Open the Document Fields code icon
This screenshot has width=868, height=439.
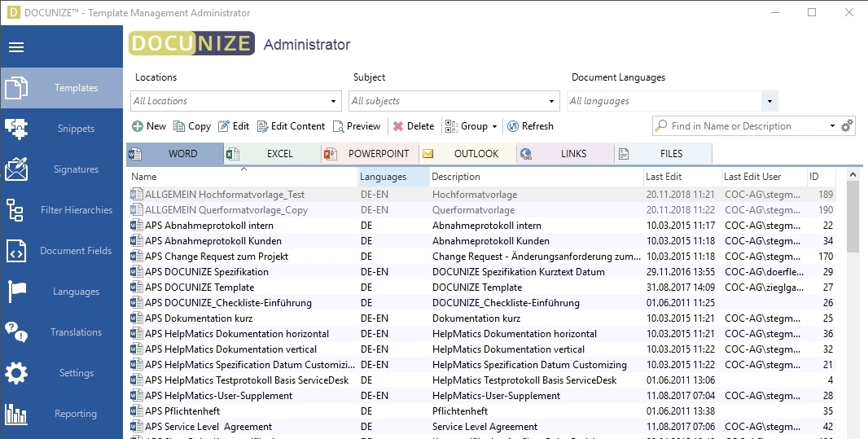16,251
